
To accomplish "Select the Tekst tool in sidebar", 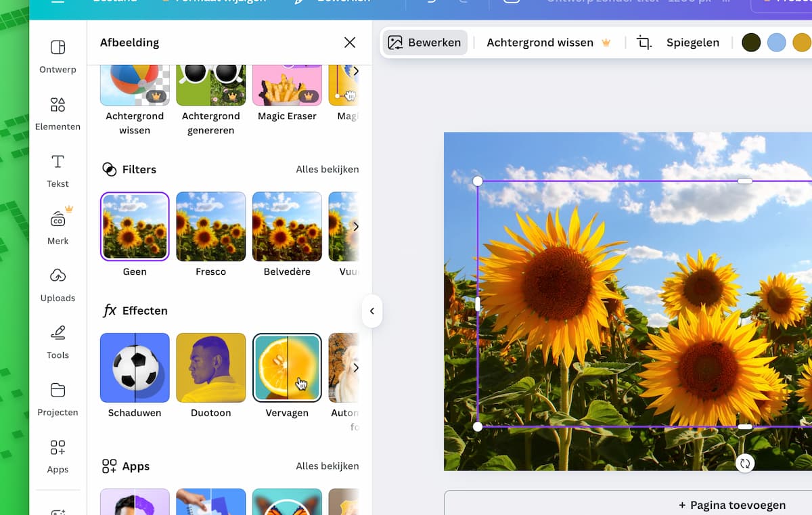I will click(58, 170).
